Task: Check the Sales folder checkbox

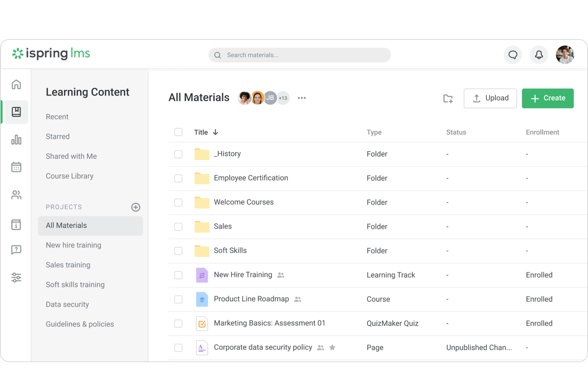Action: (x=178, y=227)
